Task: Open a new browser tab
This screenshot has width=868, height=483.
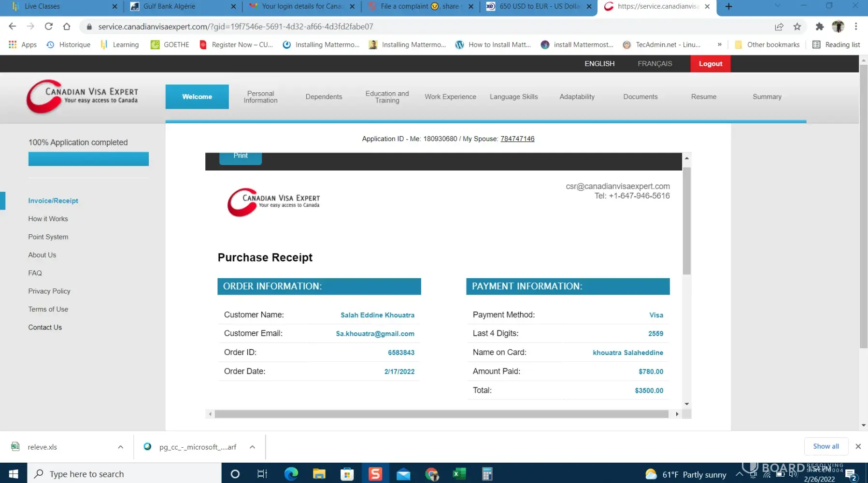Action: point(729,6)
